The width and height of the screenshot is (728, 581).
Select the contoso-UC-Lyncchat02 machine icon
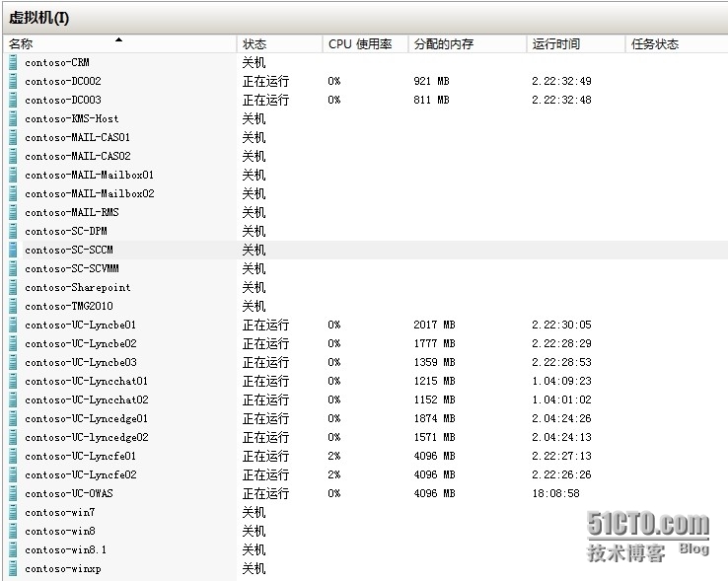pyautogui.click(x=13, y=399)
